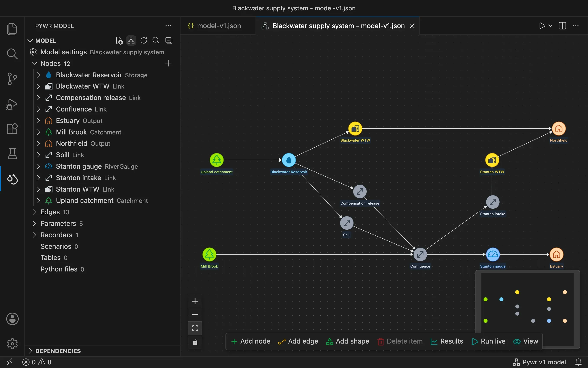
Task: Open the Manage settings gear
Action: pos(12,344)
